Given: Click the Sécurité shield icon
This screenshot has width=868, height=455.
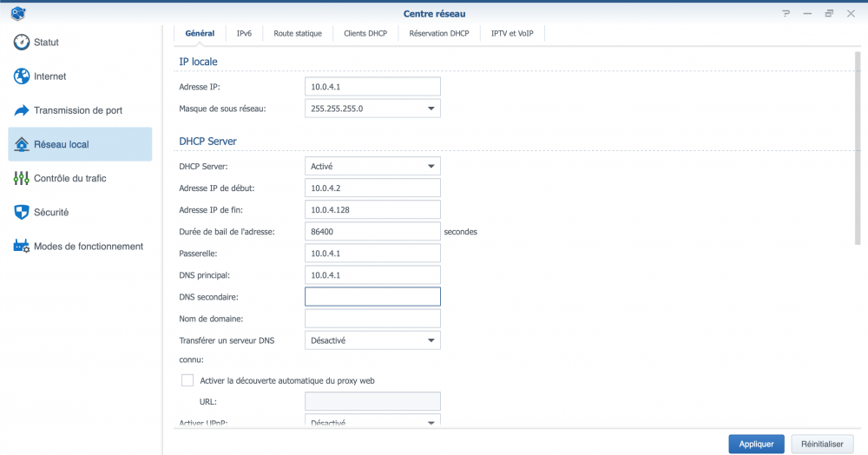Looking at the screenshot, I should (x=22, y=212).
